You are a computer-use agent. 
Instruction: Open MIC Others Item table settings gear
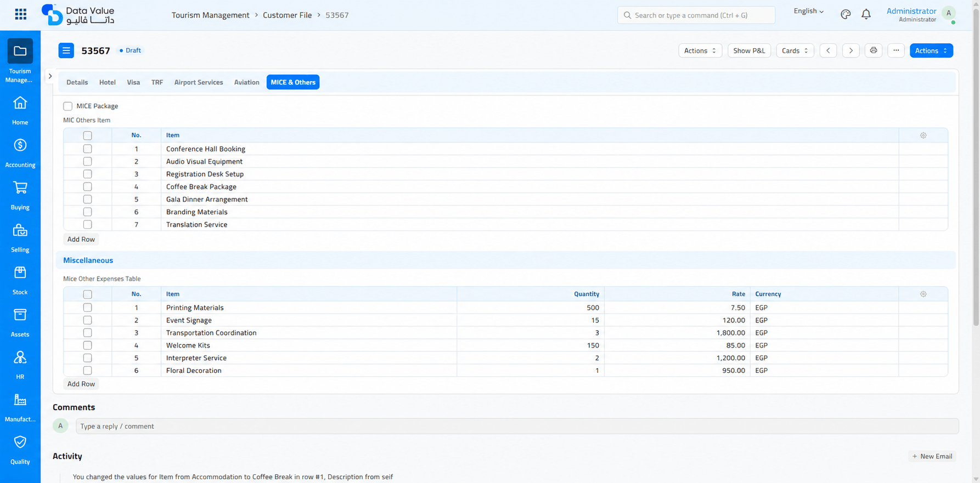923,135
